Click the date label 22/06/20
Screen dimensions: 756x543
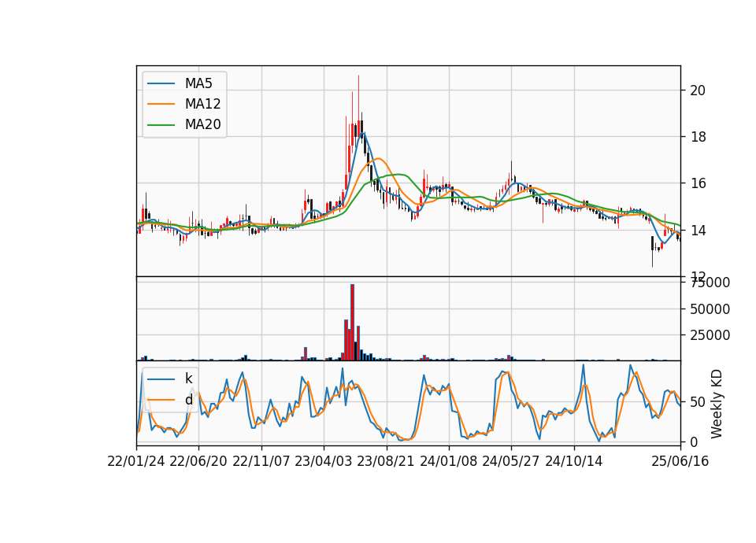(x=198, y=462)
